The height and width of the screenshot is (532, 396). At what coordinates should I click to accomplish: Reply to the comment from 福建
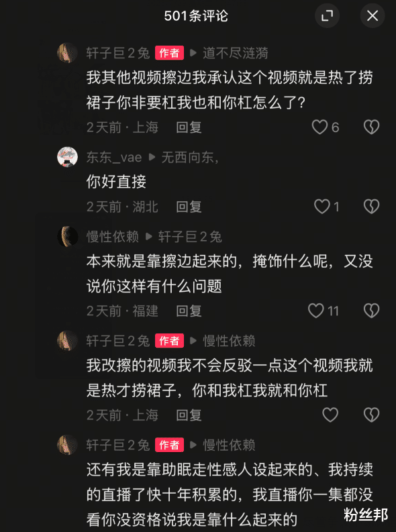coord(189,311)
